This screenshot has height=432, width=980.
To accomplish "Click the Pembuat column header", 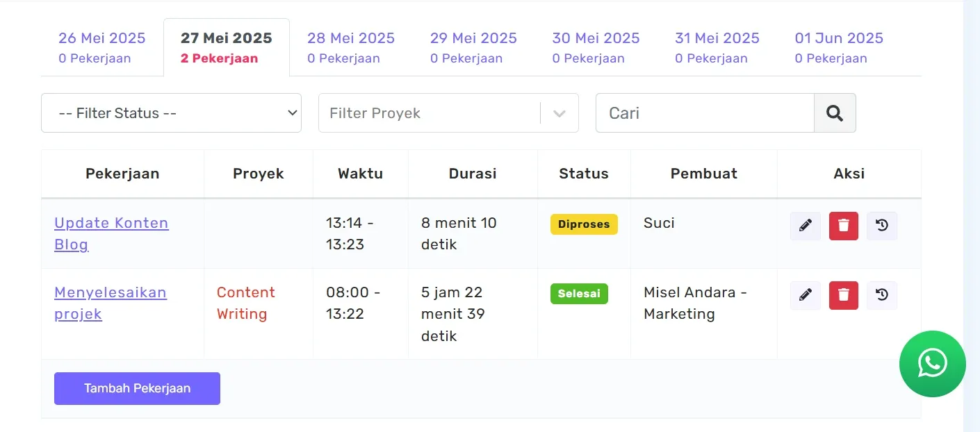I will click(x=704, y=174).
